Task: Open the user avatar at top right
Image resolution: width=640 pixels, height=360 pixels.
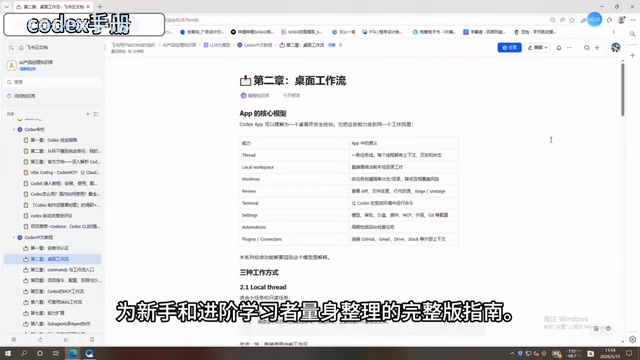Action: coord(616,47)
